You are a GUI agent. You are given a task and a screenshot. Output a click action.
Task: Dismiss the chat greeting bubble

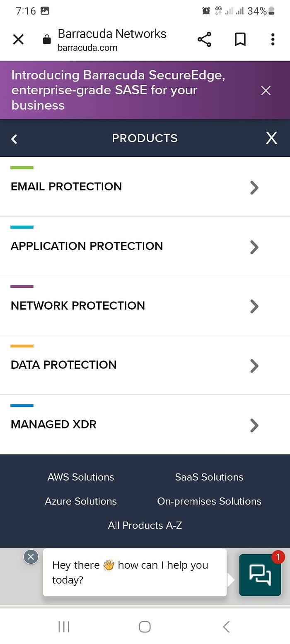pos(31,557)
